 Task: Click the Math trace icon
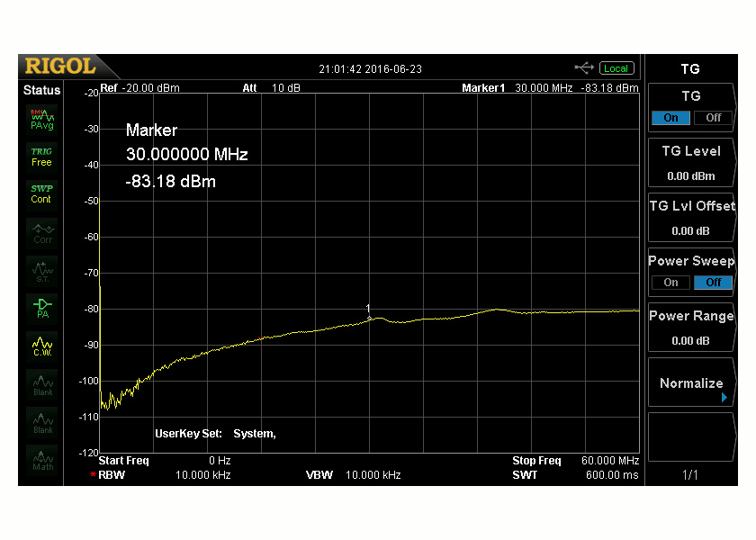point(41,460)
